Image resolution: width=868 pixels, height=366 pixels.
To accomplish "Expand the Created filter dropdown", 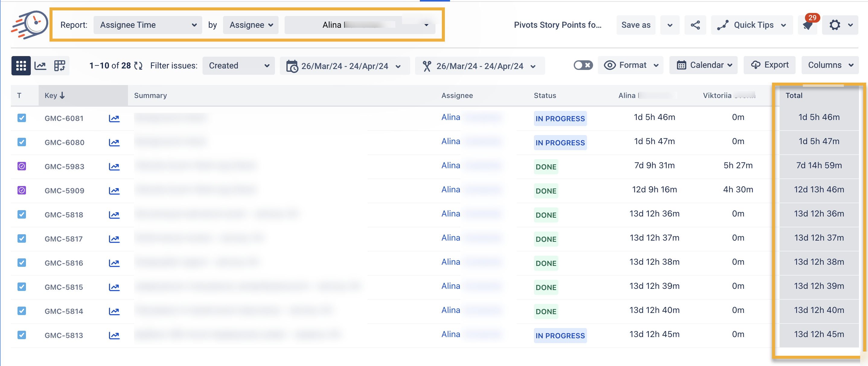I will tap(238, 65).
